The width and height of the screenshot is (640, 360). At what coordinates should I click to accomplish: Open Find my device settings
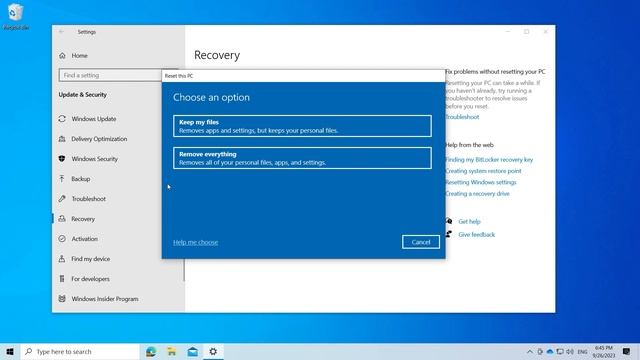(91, 259)
